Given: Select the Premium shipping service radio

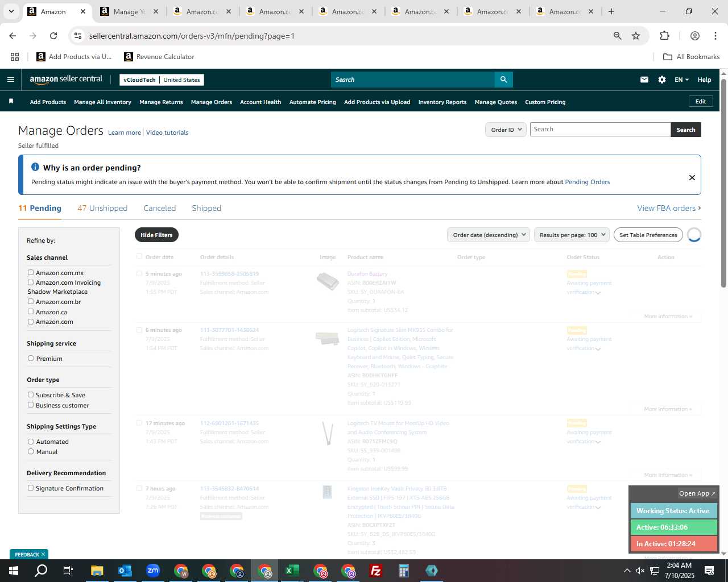Looking at the screenshot, I should click(x=31, y=358).
